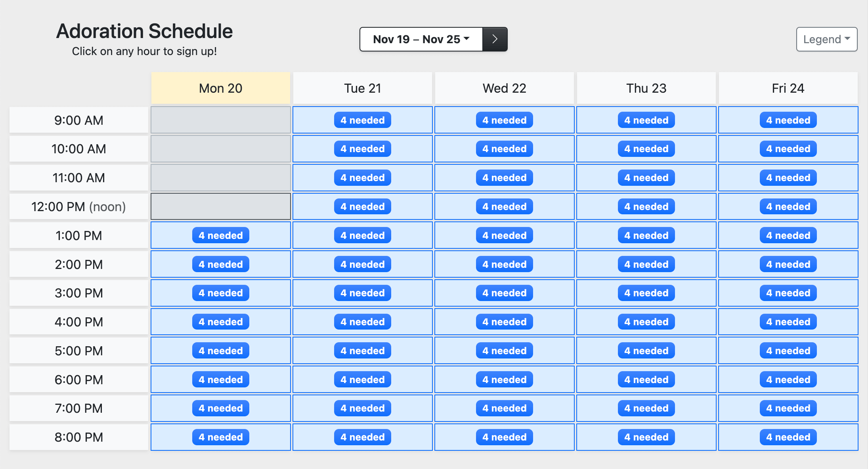Select the Wed 22 column header
This screenshot has width=868, height=469.
(x=504, y=88)
